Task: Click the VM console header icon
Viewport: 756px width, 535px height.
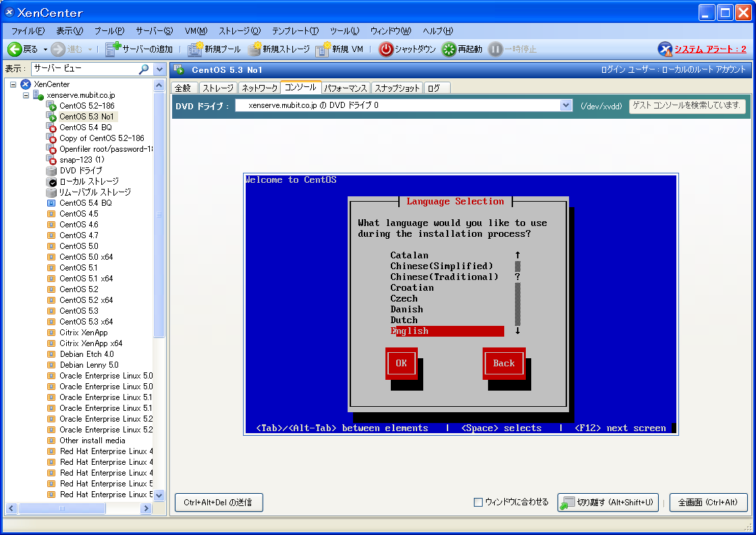Action: (180, 70)
